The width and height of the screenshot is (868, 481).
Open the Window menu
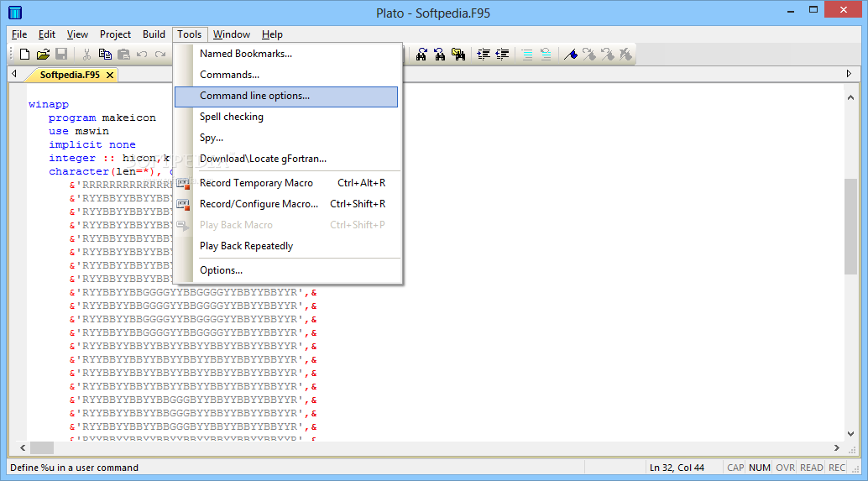click(x=232, y=34)
